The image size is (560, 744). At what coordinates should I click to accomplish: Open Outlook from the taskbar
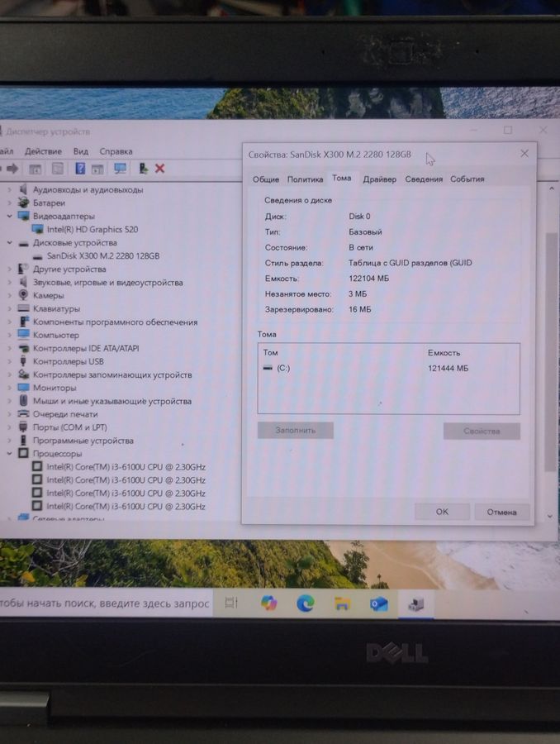point(379,603)
